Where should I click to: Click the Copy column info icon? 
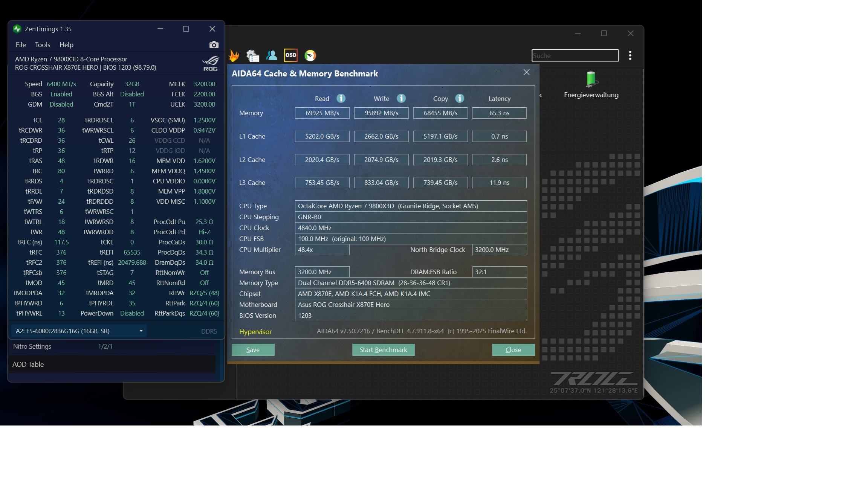click(459, 98)
